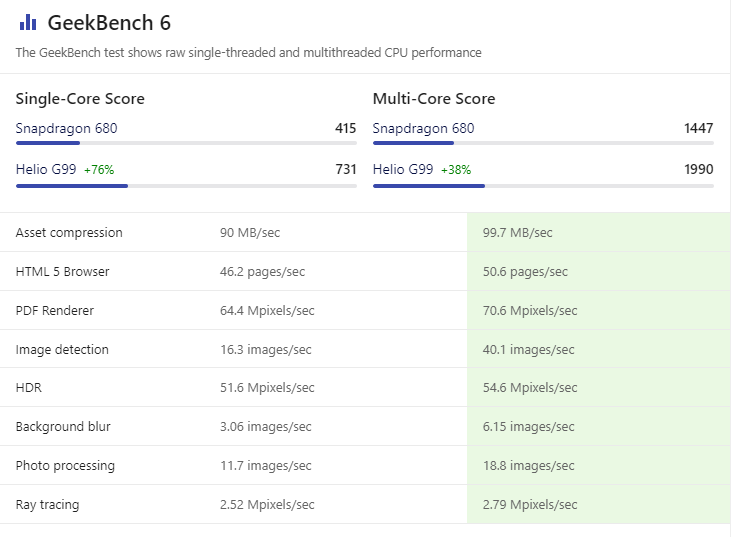The image size is (731, 537).
Task: Click the Helio G99 single-core progress bar
Action: (186, 185)
